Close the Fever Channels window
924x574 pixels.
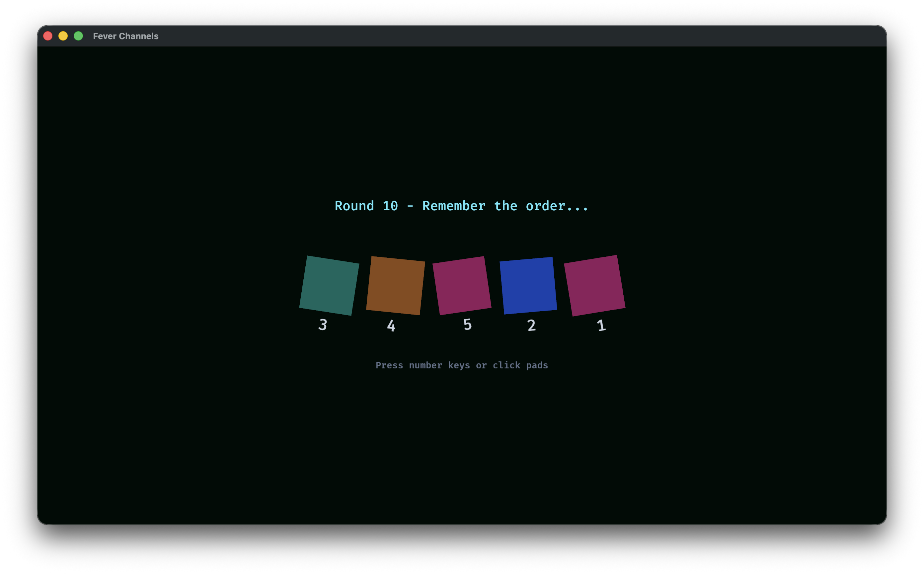point(48,36)
